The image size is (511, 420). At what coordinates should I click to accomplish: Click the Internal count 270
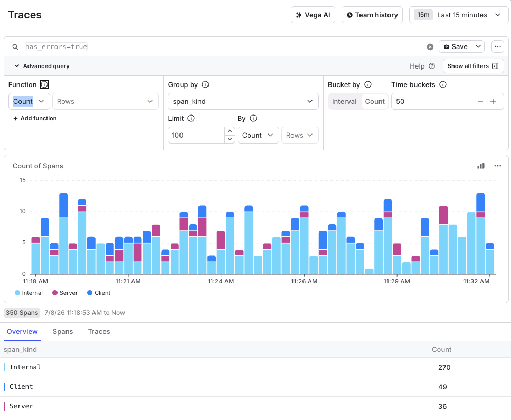click(444, 368)
